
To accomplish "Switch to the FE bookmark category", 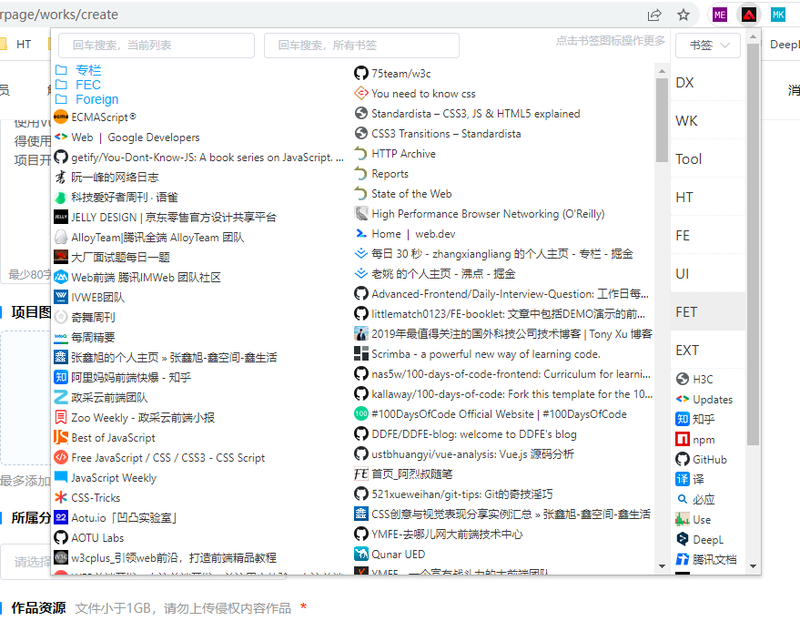I will tap(707, 235).
